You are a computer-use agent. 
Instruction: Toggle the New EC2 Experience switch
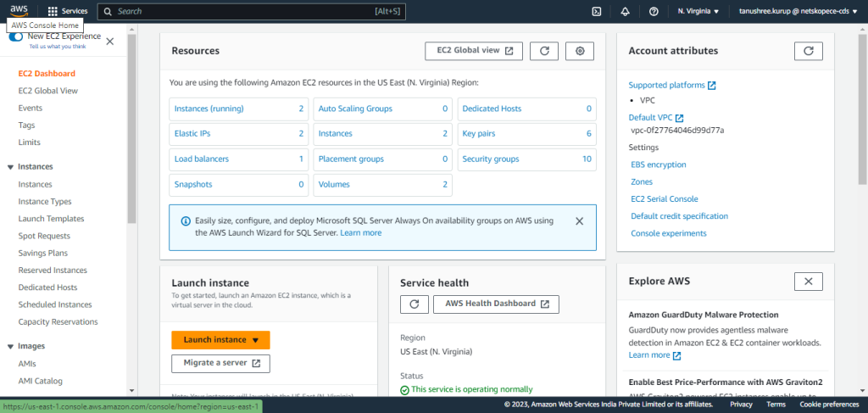(x=15, y=36)
